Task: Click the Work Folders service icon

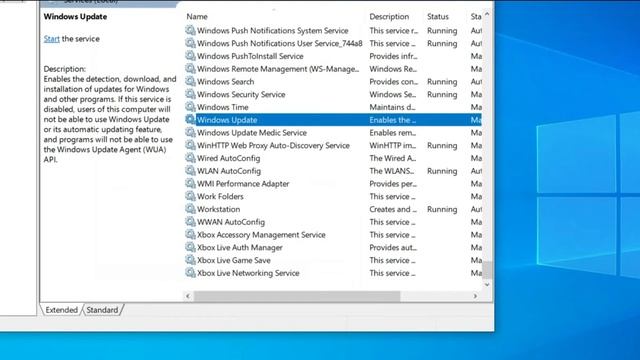Action: [x=190, y=196]
